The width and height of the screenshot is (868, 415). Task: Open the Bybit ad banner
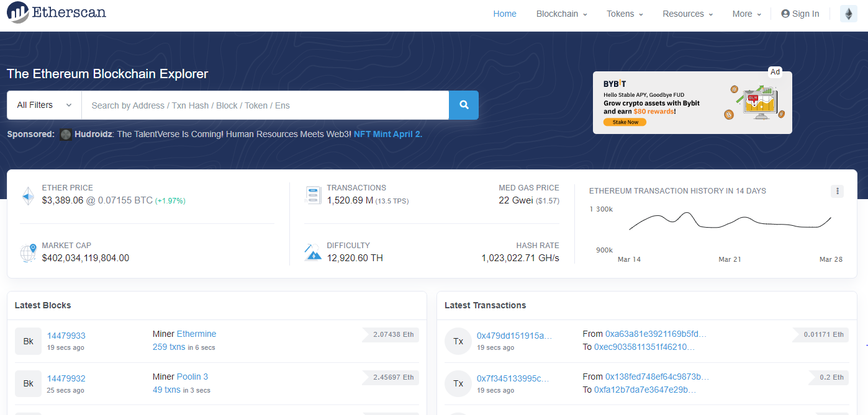click(x=692, y=102)
